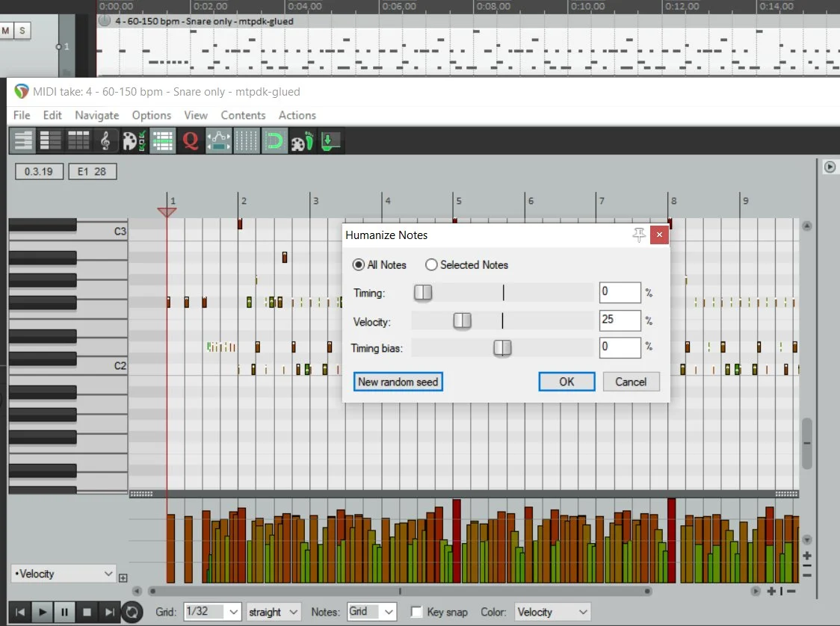Open the Navigate menu
840x626 pixels.
tap(97, 115)
